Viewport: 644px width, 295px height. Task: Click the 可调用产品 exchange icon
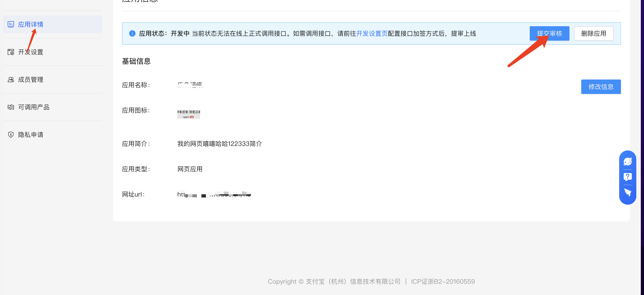point(11,107)
